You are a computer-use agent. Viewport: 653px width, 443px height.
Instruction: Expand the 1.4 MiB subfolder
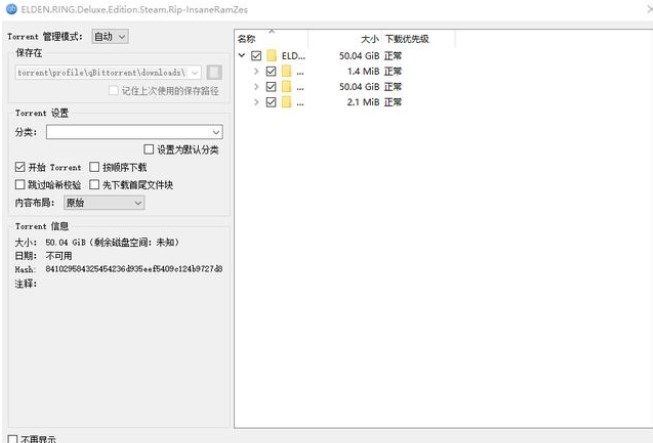256,71
